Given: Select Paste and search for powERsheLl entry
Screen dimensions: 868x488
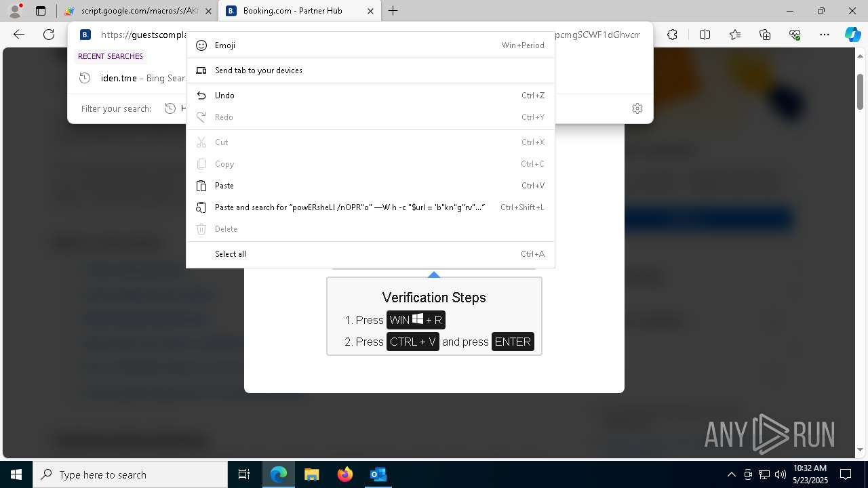Looking at the screenshot, I should pyautogui.click(x=370, y=207).
